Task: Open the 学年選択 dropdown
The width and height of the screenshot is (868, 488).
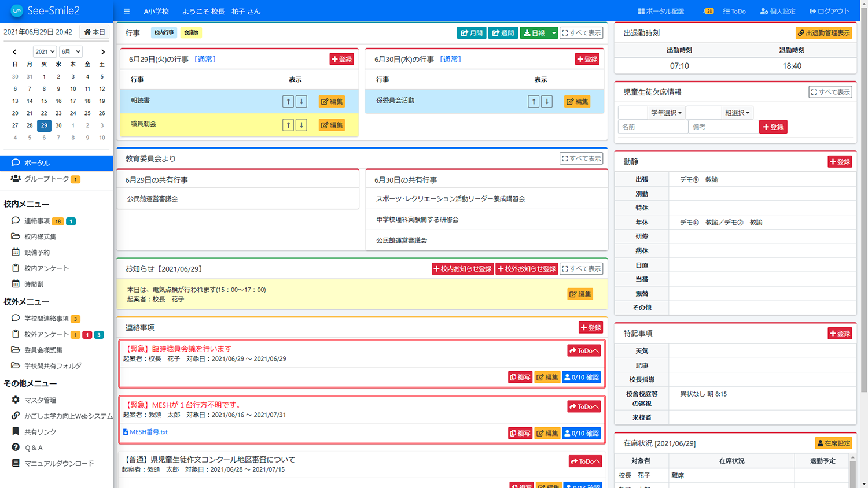Action: click(x=666, y=113)
